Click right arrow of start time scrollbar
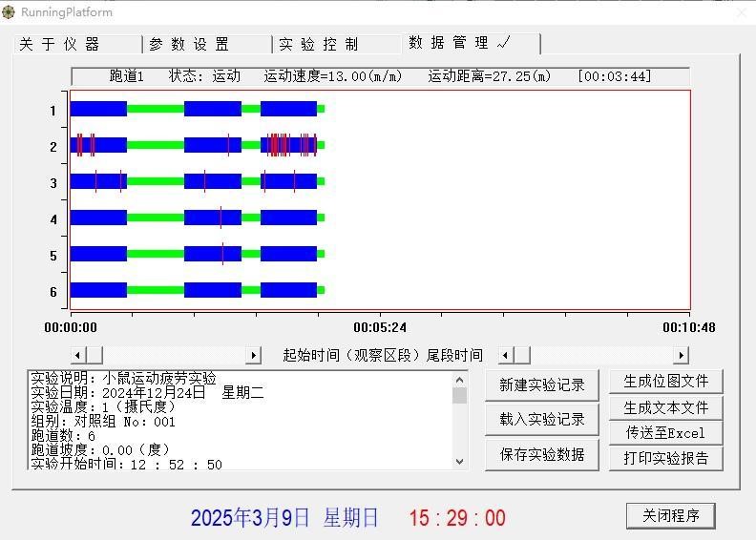This screenshot has width=756, height=540. click(x=253, y=355)
